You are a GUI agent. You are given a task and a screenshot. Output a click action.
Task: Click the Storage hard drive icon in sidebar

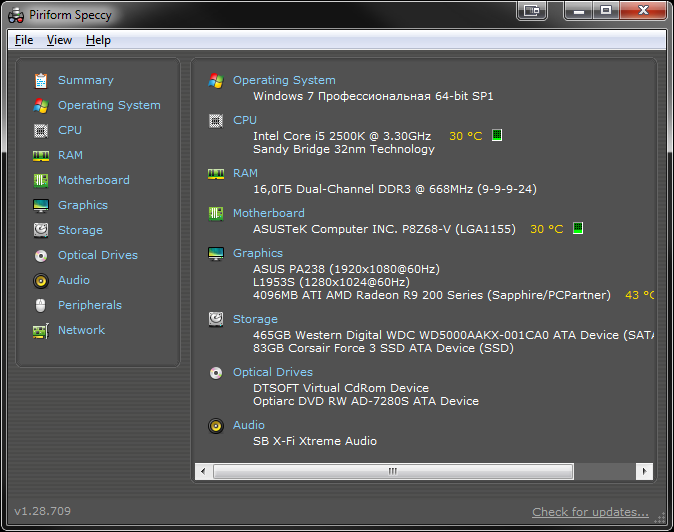(x=41, y=230)
